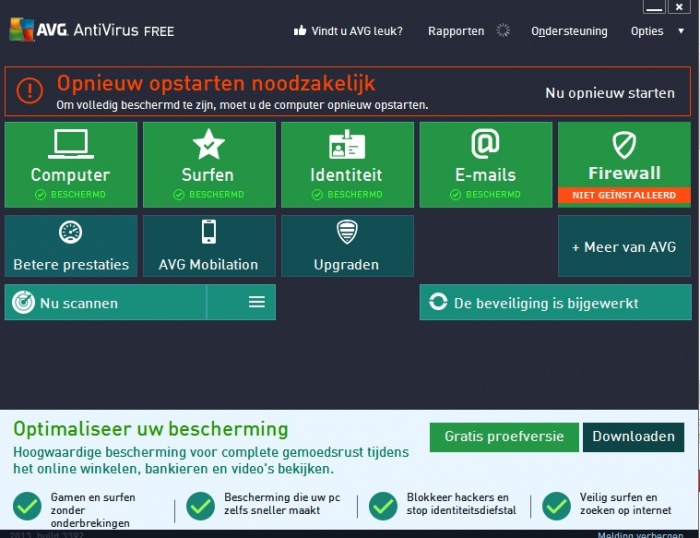
Task: Open the E-mails at-sign icon
Action: click(485, 143)
